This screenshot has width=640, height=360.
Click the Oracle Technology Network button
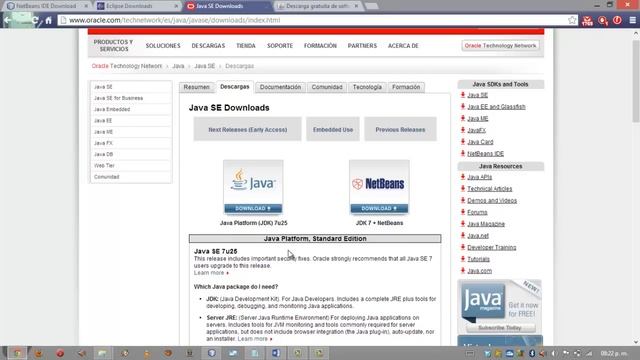coord(500,46)
